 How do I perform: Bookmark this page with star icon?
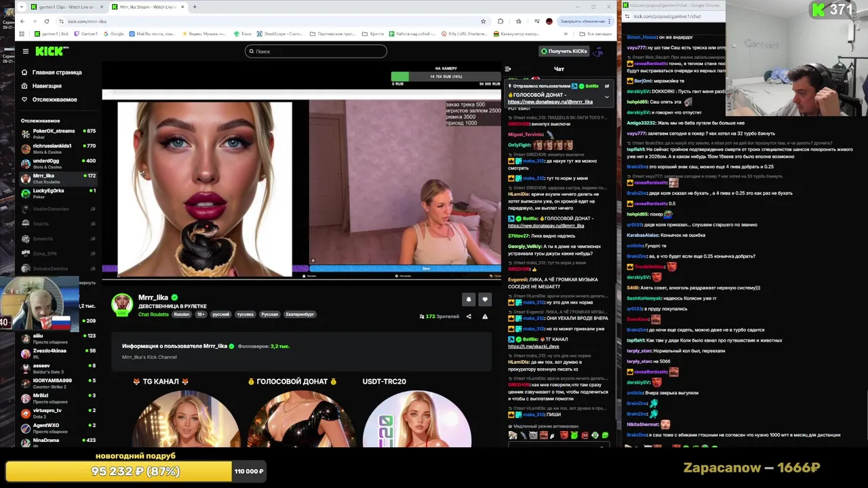pos(483,21)
